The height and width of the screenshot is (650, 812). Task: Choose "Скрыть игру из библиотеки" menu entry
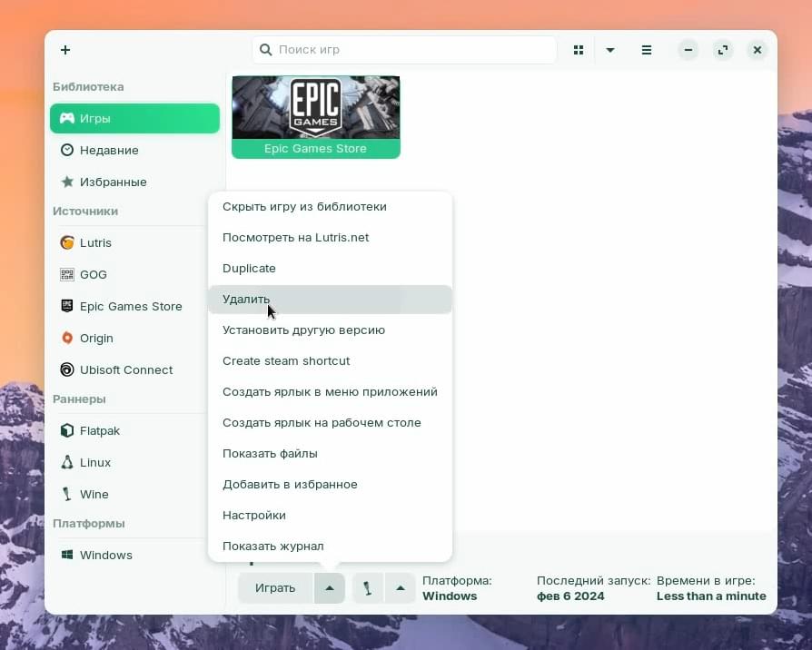tap(330, 206)
